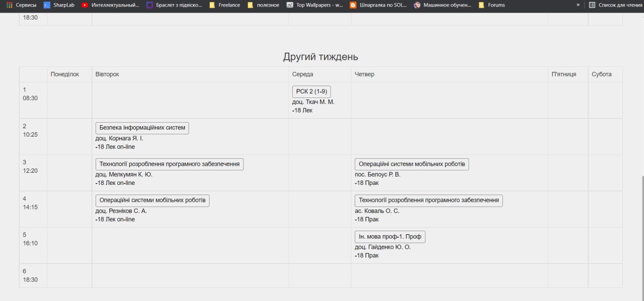Click -18 Прак under Гайденко
This screenshot has height=301, width=644.
coord(367,256)
